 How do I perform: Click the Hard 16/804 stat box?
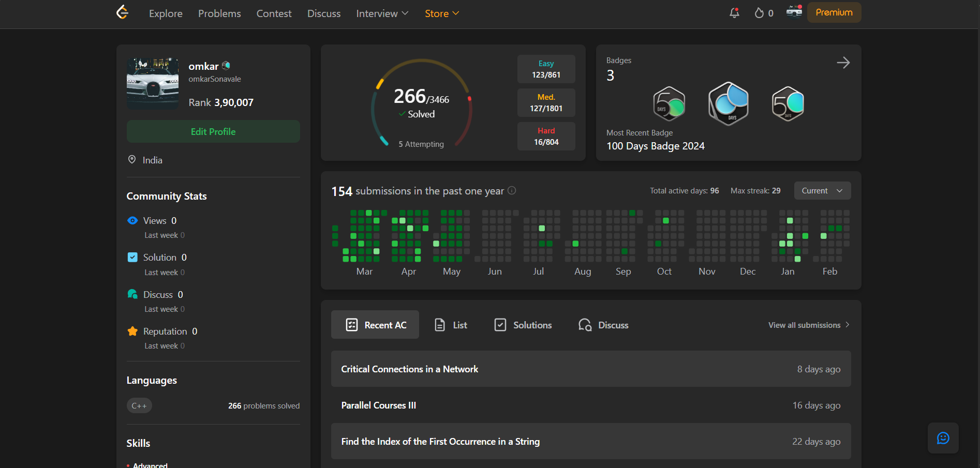point(546,136)
